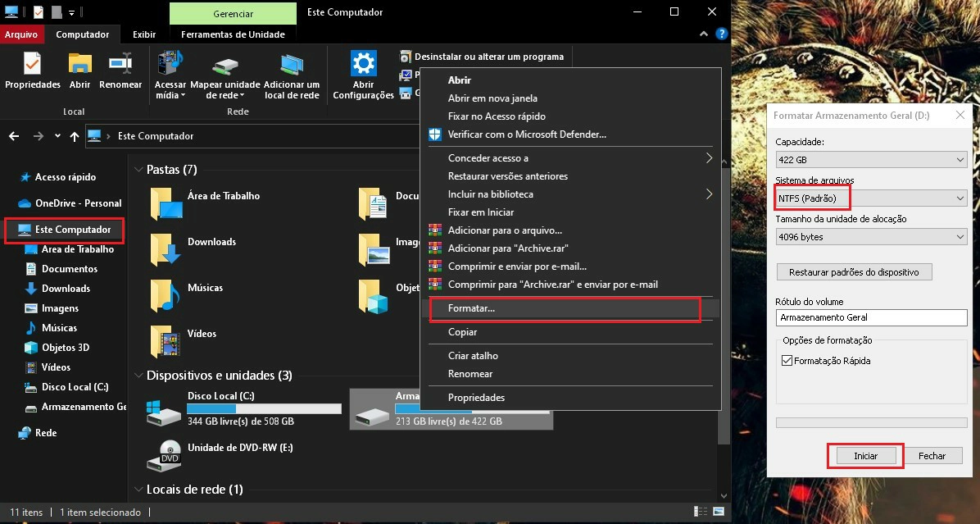980x524 pixels.
Task: Switch to the Exibir tab
Action: click(x=143, y=34)
